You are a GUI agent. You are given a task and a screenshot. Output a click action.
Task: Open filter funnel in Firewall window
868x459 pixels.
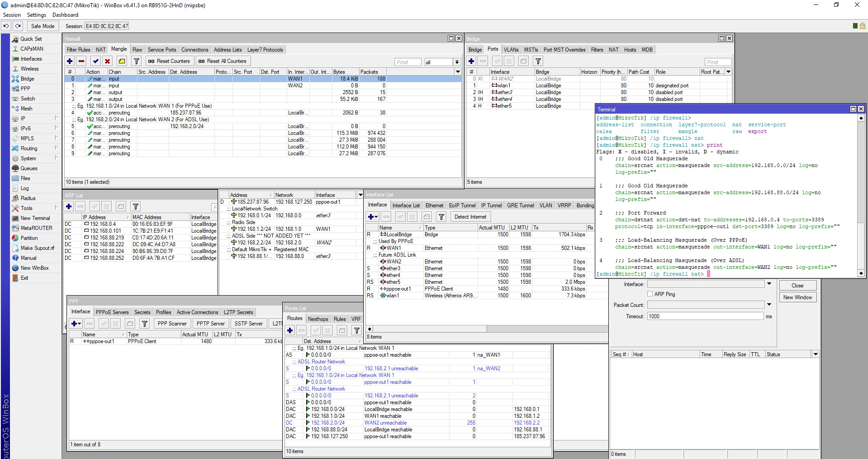click(136, 61)
